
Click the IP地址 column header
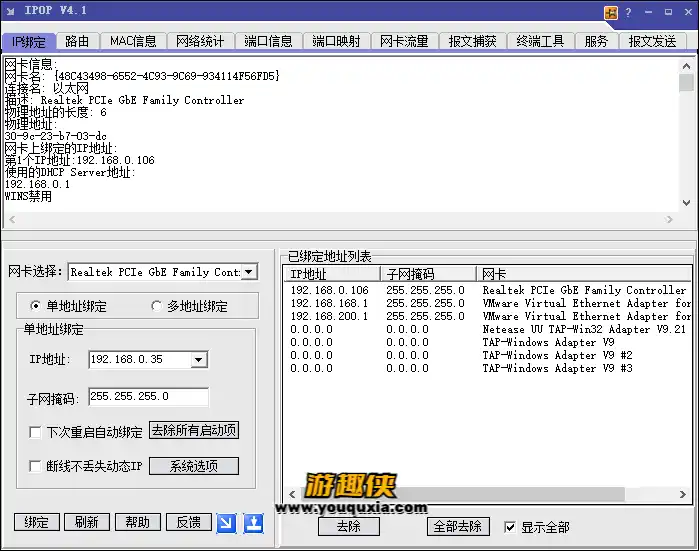click(x=332, y=274)
